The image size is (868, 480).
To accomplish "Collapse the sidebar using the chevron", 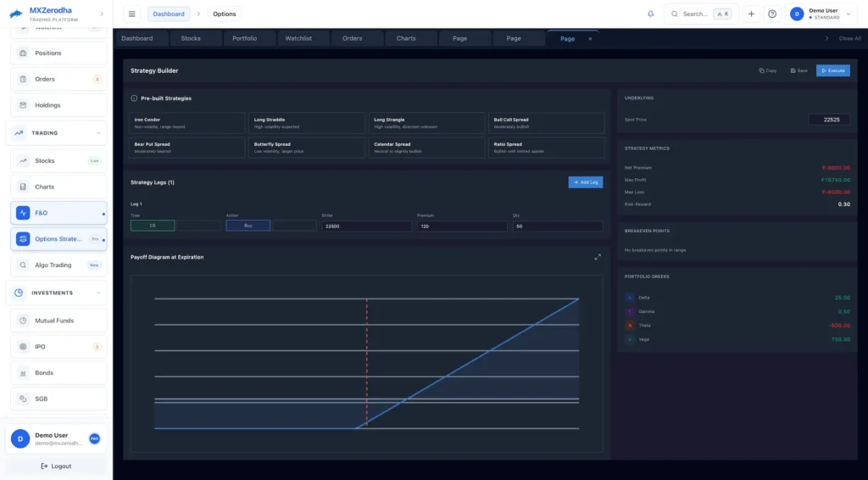I will 102,14.
